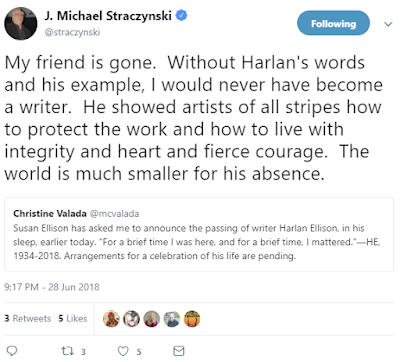Image resolution: width=400 pixels, height=362 pixels.
Task: Open J. Michael Straczynski's profile picture
Action: pyautogui.click(x=21, y=23)
